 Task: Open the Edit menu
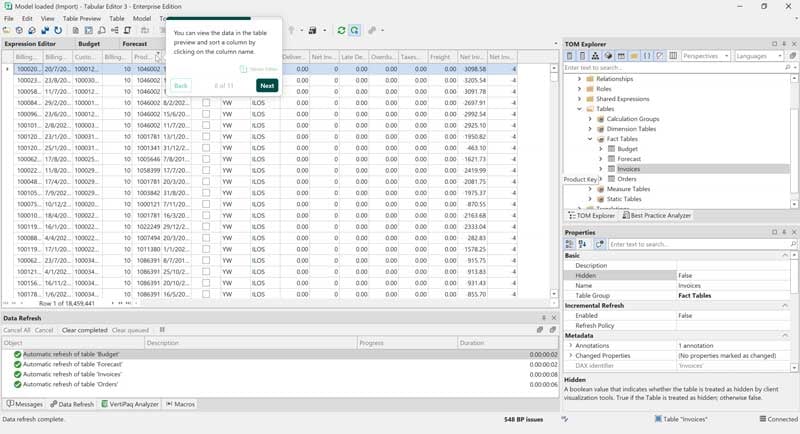27,18
